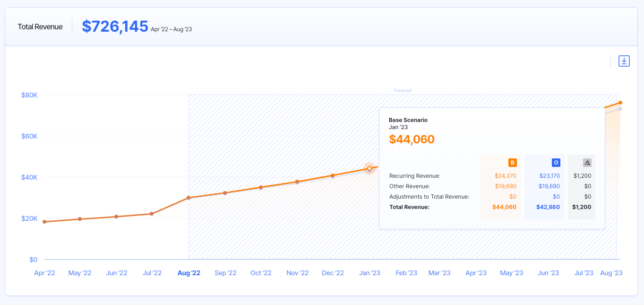Click the $23,170 recurring revenue value
This screenshot has width=644, height=305.
pyautogui.click(x=550, y=176)
